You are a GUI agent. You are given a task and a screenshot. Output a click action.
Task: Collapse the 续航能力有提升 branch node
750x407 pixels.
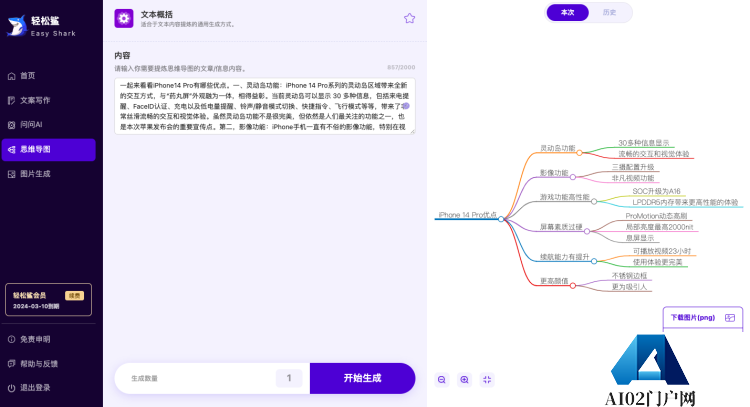pos(594,261)
